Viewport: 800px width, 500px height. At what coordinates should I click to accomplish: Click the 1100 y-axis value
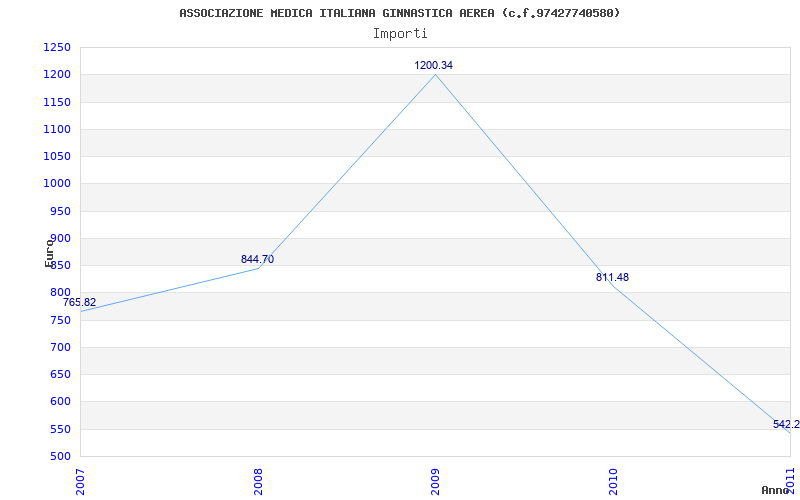[x=57, y=129]
